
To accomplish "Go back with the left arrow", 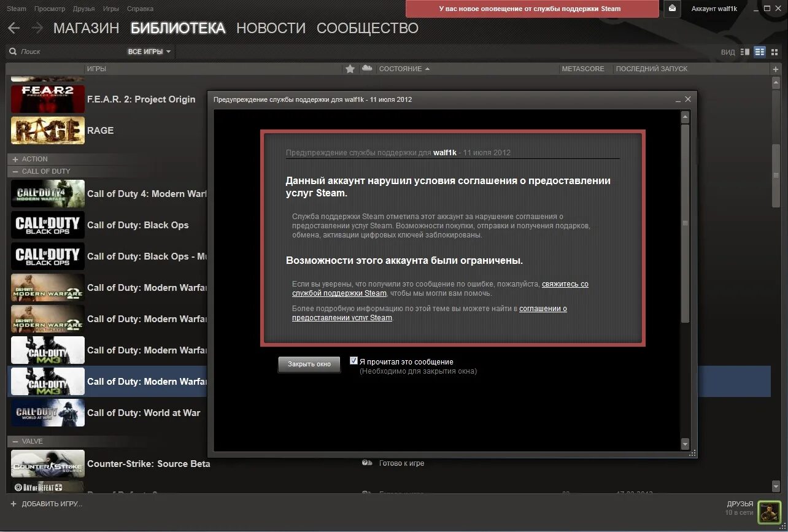I will click(14, 28).
